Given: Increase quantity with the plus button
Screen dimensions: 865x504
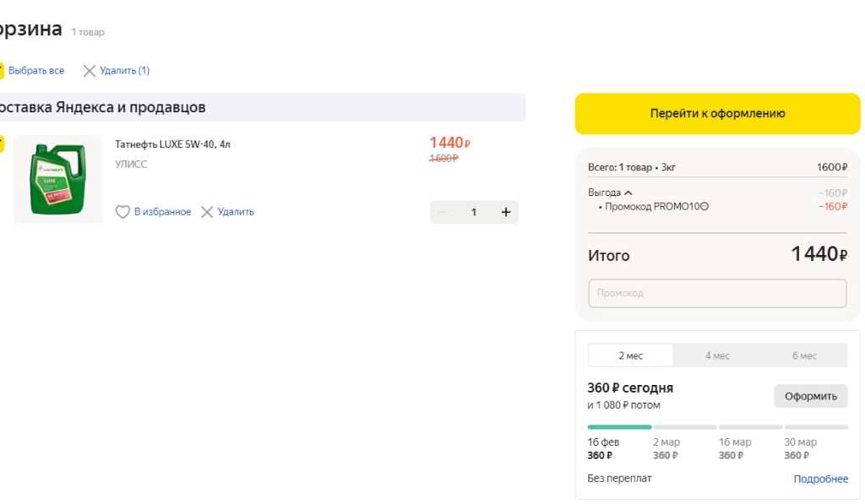Looking at the screenshot, I should 506,212.
